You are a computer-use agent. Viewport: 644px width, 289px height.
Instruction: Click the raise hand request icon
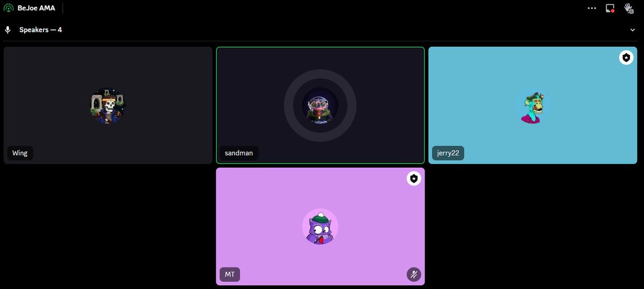click(628, 8)
